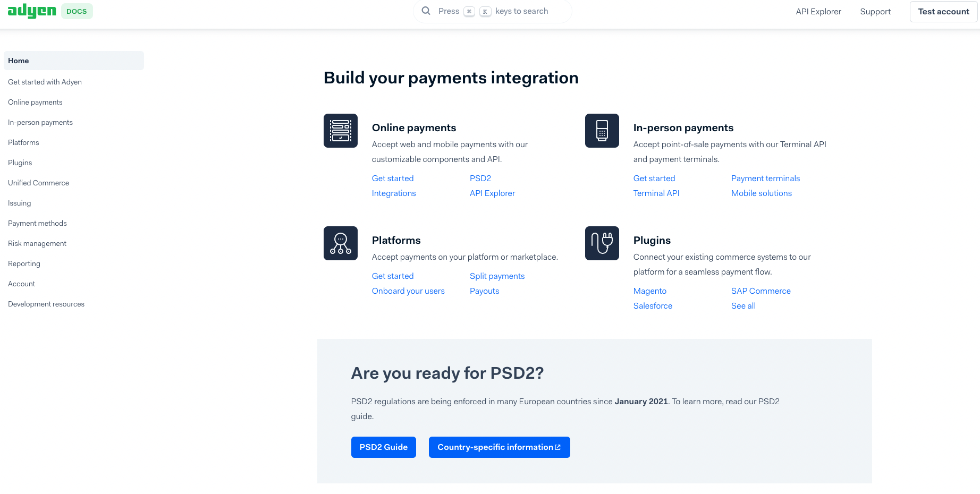Click the Platforms network icon
Viewport: 980px width, 494px height.
(341, 243)
